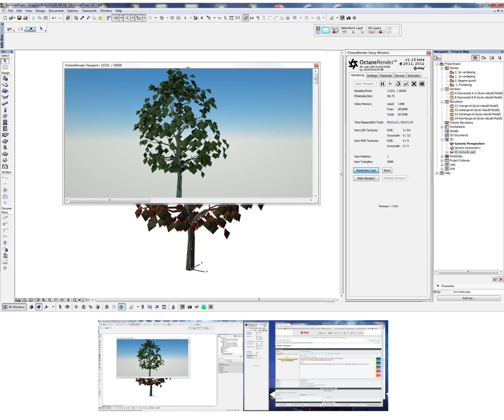Toggle the 3D Window button
This screenshot has width=504, height=420.
(x=14, y=307)
